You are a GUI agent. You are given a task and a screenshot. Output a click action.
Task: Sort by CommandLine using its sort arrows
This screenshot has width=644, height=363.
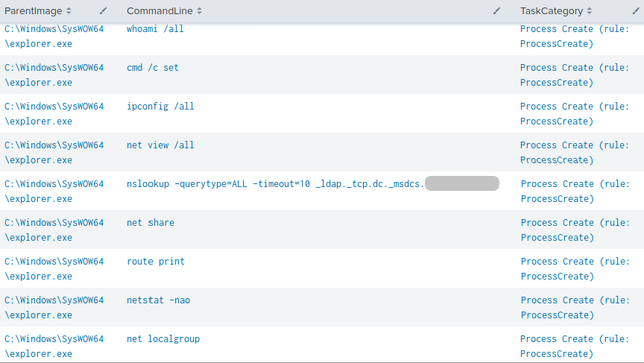coord(199,11)
